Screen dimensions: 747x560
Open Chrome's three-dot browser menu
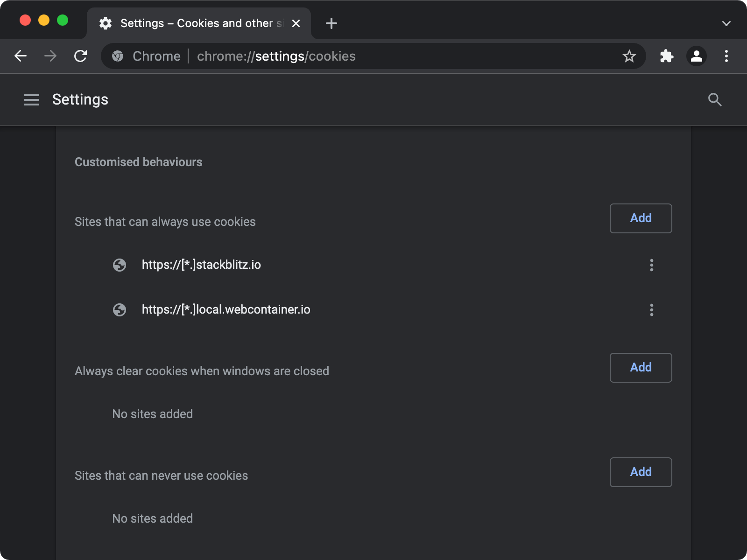pyautogui.click(x=726, y=56)
